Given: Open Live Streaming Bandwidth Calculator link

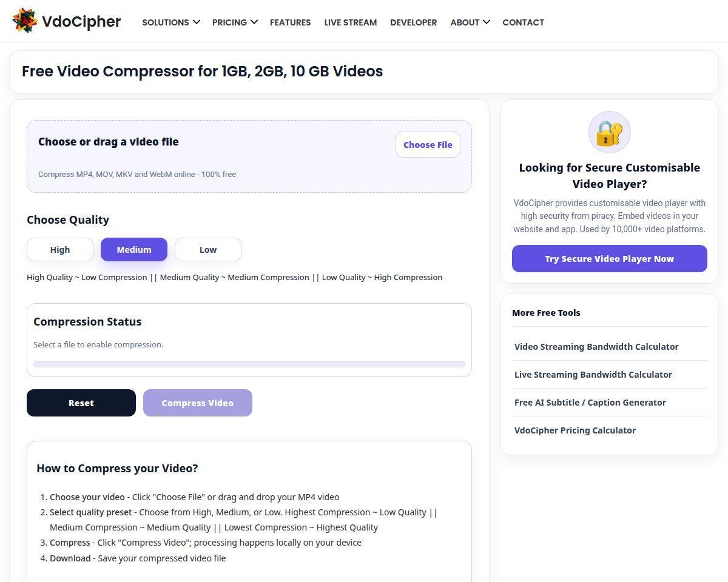Looking at the screenshot, I should [593, 375].
